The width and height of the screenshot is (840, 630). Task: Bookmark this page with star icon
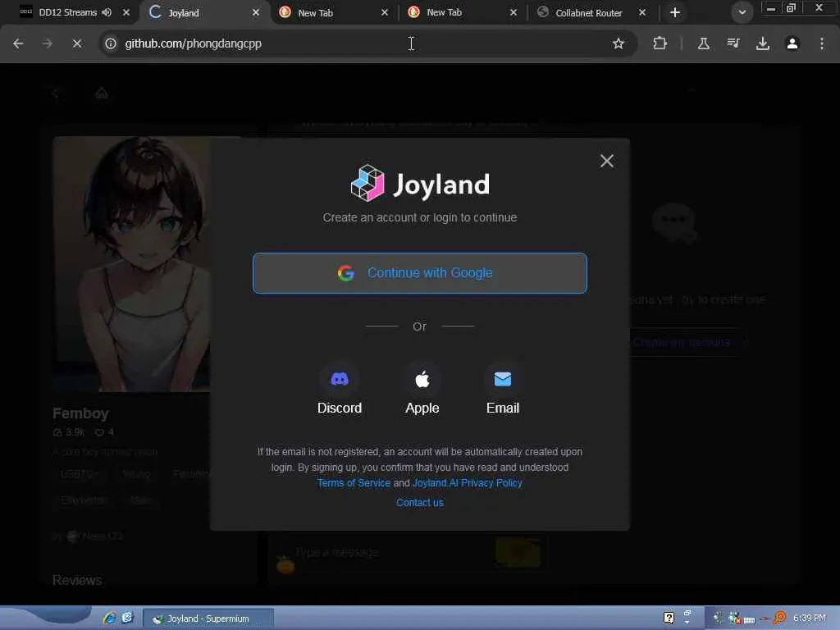(x=619, y=43)
